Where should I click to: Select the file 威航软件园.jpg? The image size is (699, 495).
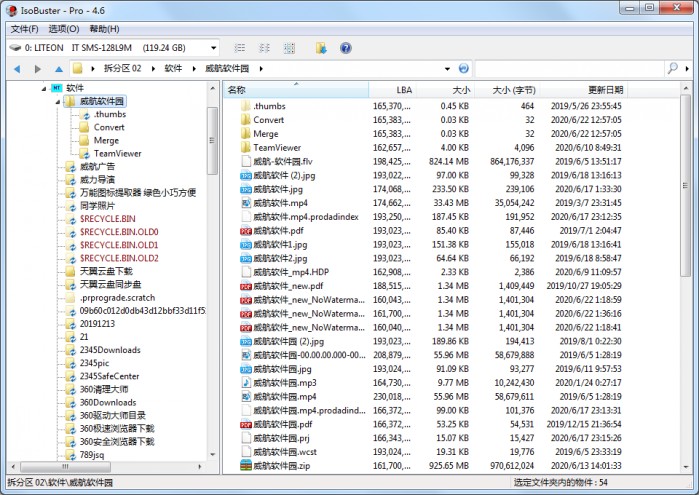pyautogui.click(x=282, y=369)
